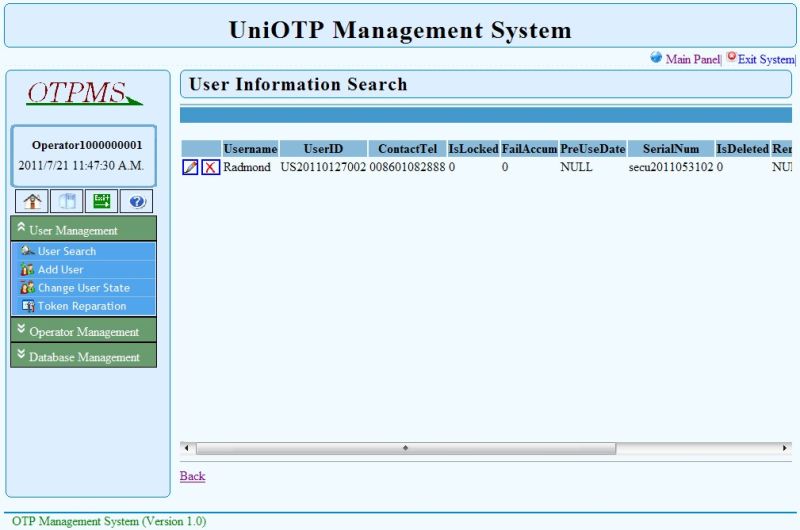Select the 008601082888 contact number cell
Viewport: 800px width, 530px height.
408,167
